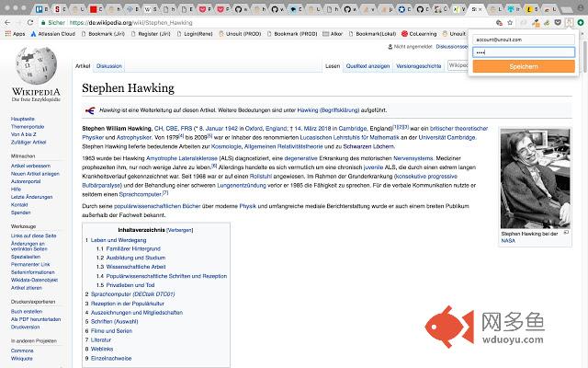Click the orange Speichern button
Image resolution: width=588 pixels, height=368 pixels.
click(524, 66)
